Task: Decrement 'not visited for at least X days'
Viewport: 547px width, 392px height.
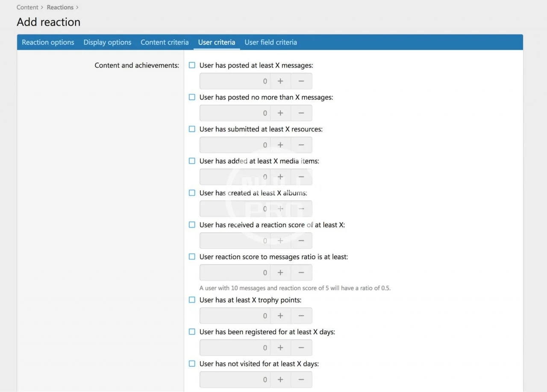Action: click(301, 380)
